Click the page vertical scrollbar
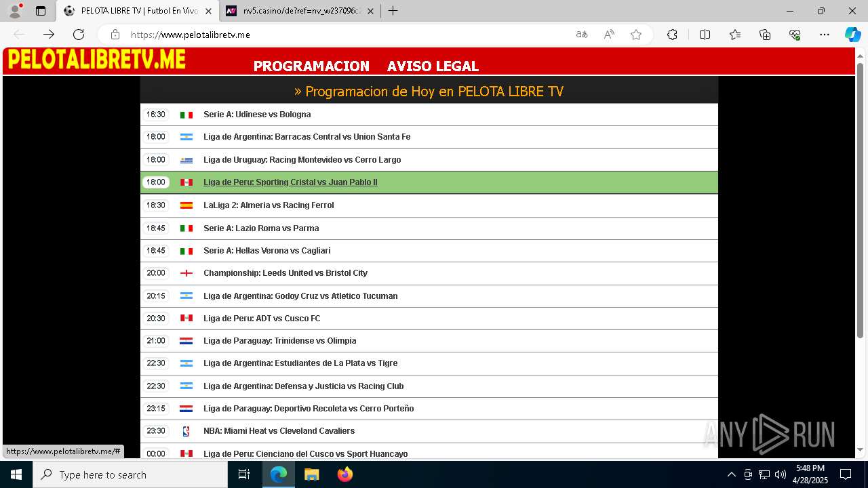This screenshot has height=488, width=868. pyautogui.click(x=861, y=200)
